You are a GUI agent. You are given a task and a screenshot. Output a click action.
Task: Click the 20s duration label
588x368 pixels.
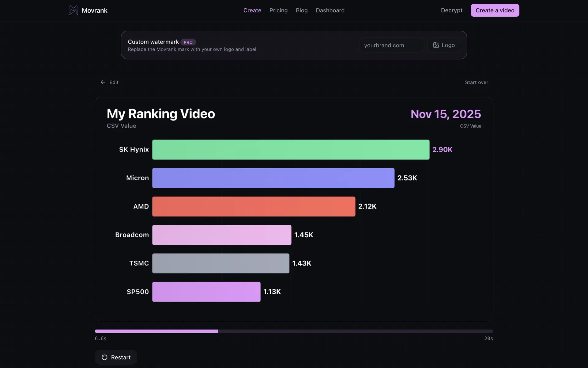point(488,339)
